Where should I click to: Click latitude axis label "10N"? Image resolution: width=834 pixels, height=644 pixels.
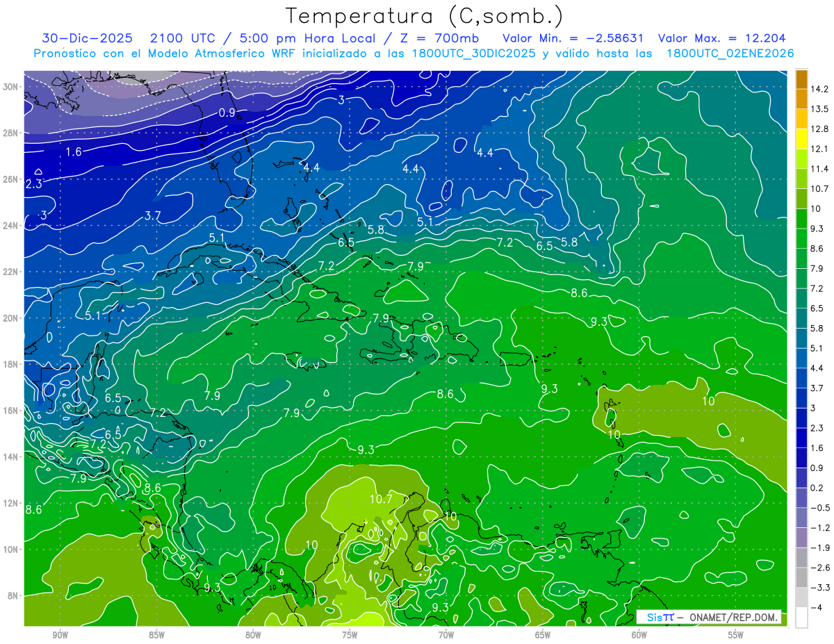click(x=11, y=549)
